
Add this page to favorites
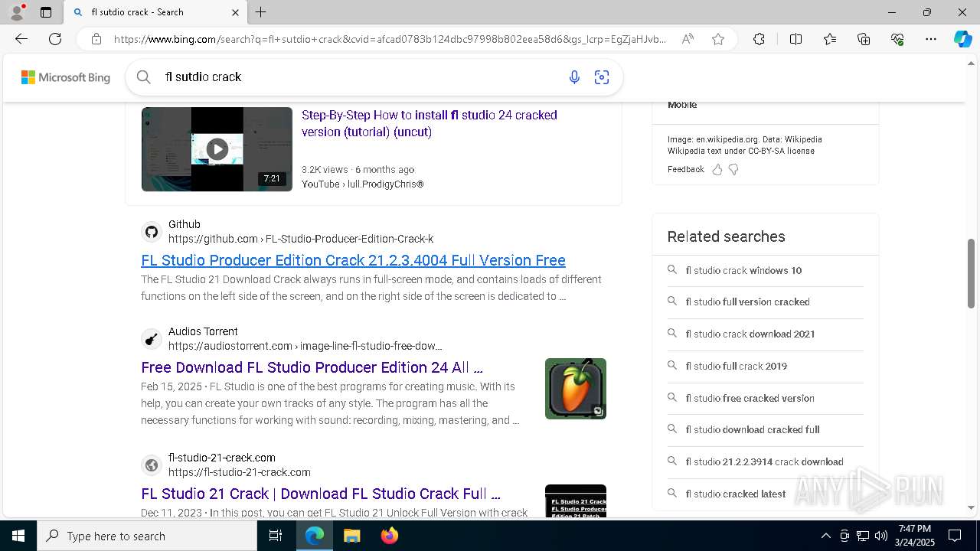click(x=718, y=39)
